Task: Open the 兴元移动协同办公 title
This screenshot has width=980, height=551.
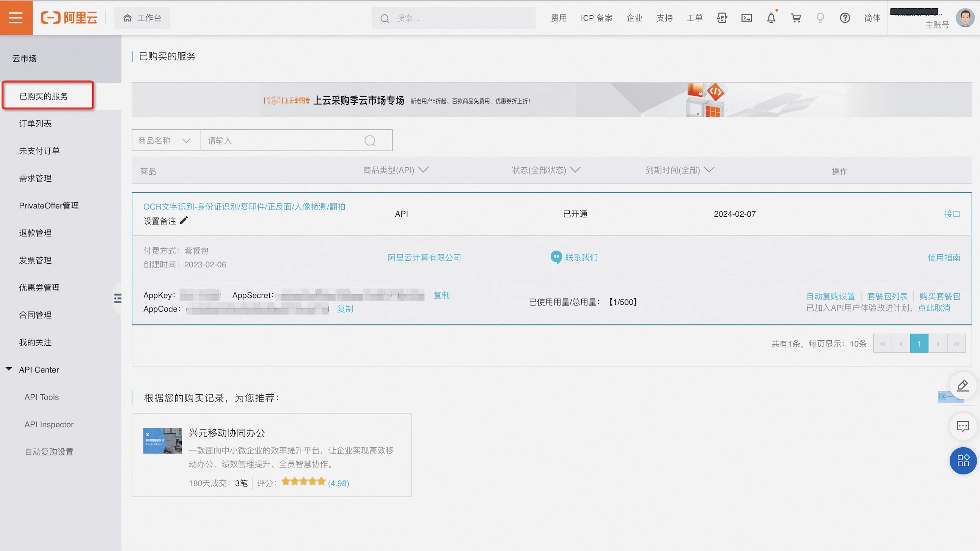Action: pos(227,433)
